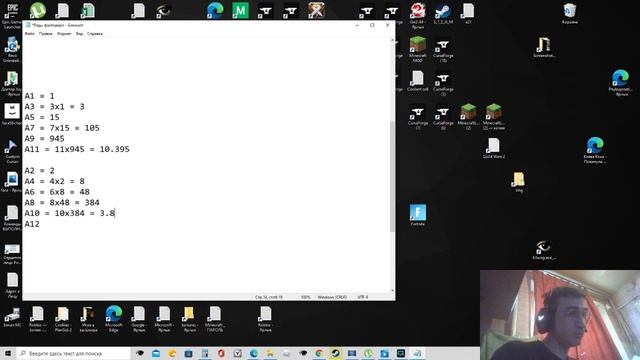
Task: Open the Файл menu in Notepad
Action: click(29, 34)
